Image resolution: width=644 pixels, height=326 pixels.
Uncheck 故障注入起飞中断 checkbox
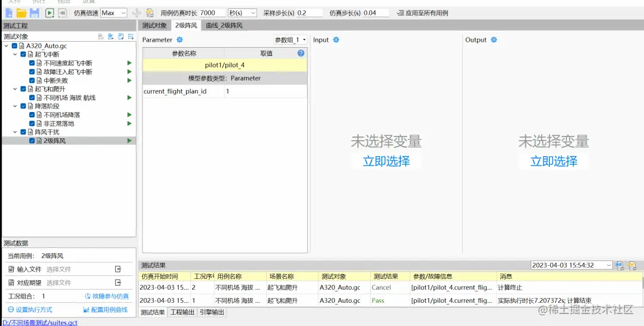pos(32,72)
